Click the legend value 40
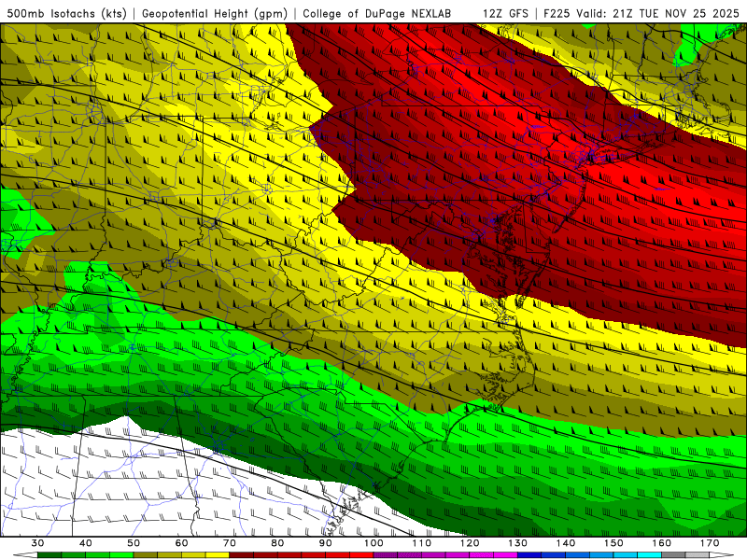Screen dimensions: 747x560 tap(86, 543)
